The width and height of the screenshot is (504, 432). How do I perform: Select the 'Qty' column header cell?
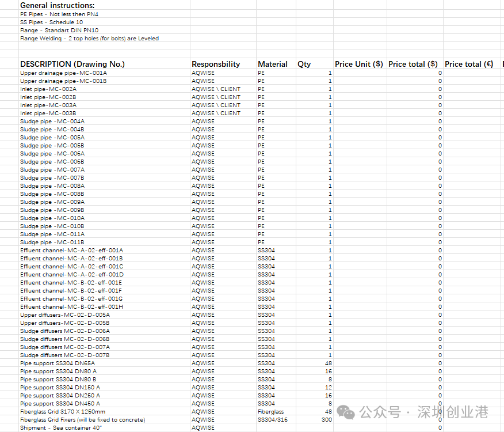[314, 64]
